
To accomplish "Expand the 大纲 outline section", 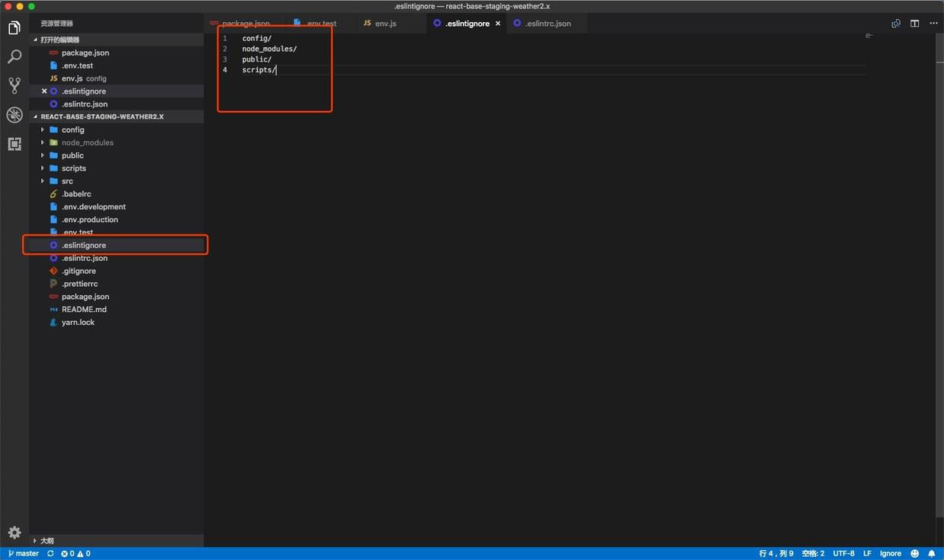I will tap(116, 541).
